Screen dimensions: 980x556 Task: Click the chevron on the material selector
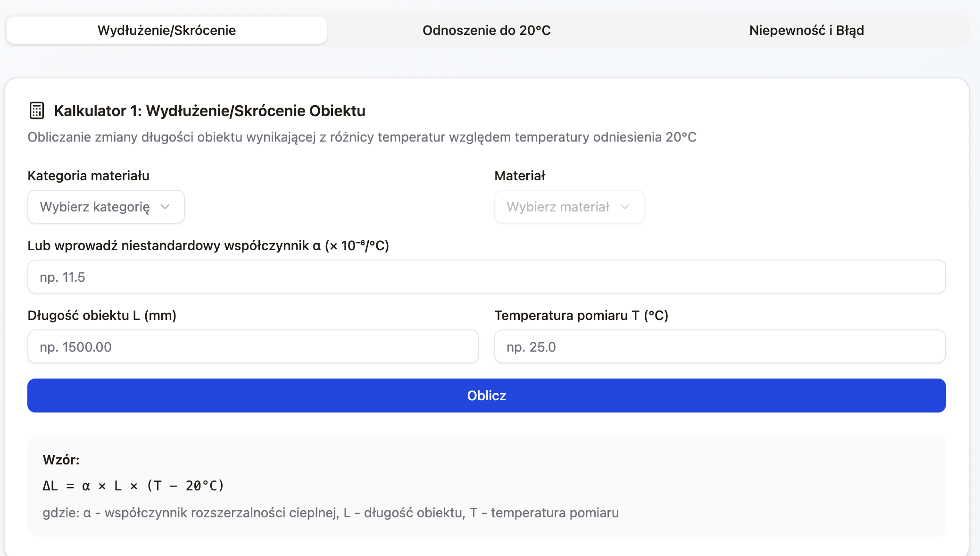[626, 207]
